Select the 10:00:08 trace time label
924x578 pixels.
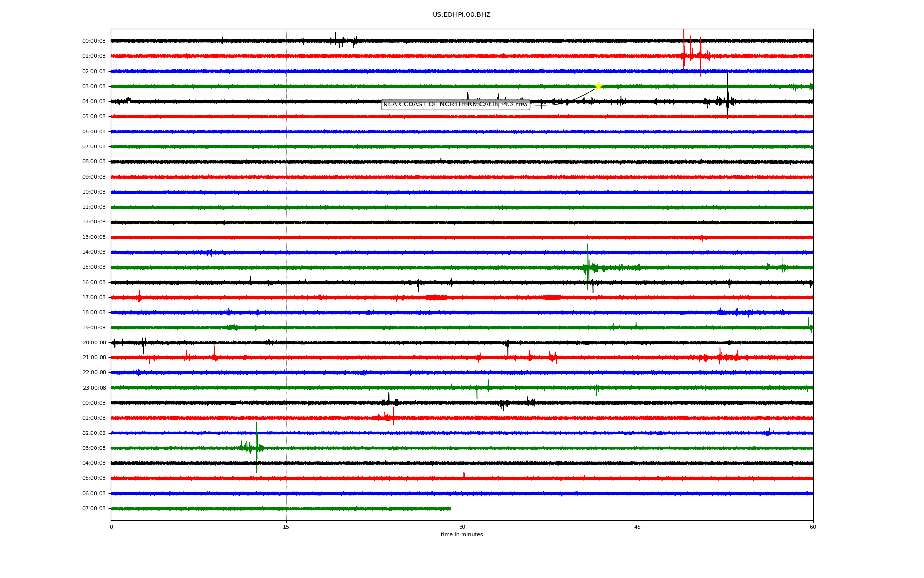click(x=94, y=192)
